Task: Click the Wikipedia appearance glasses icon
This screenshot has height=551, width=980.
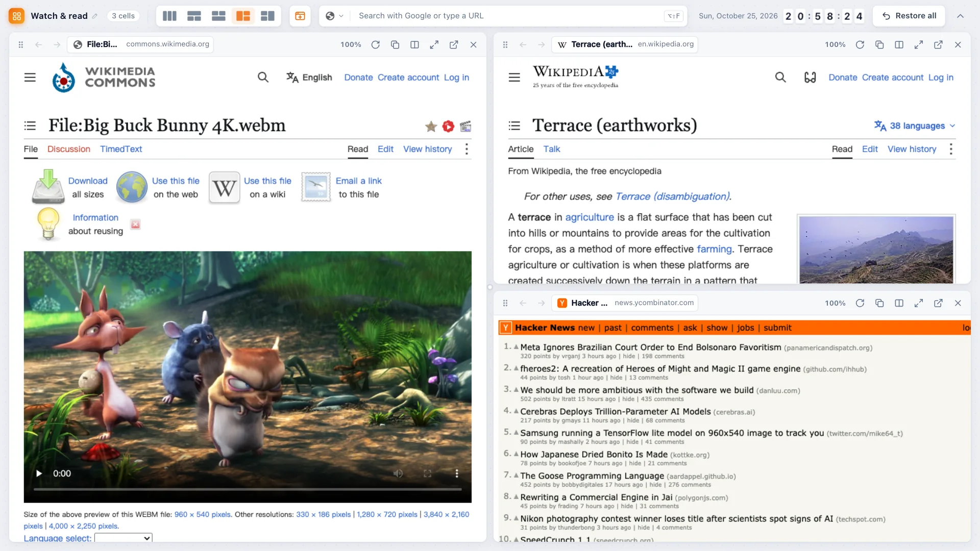Action: pyautogui.click(x=810, y=78)
